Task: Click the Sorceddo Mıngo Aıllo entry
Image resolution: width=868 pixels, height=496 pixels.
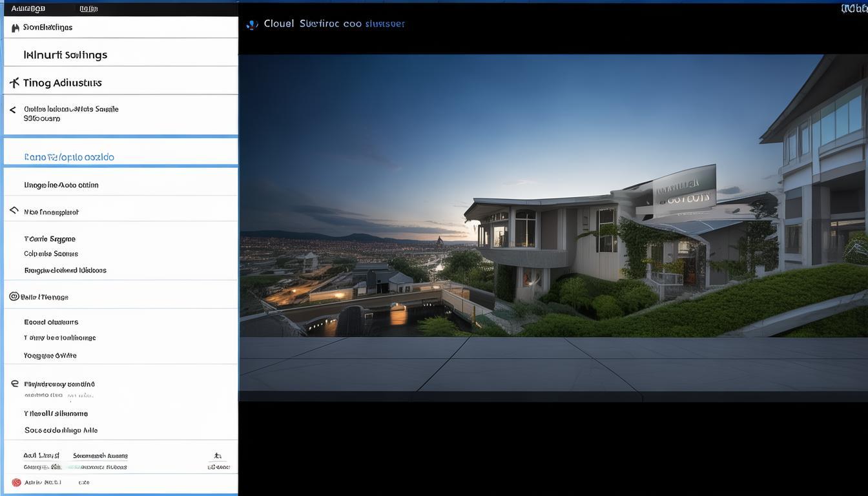Action: 61,430
